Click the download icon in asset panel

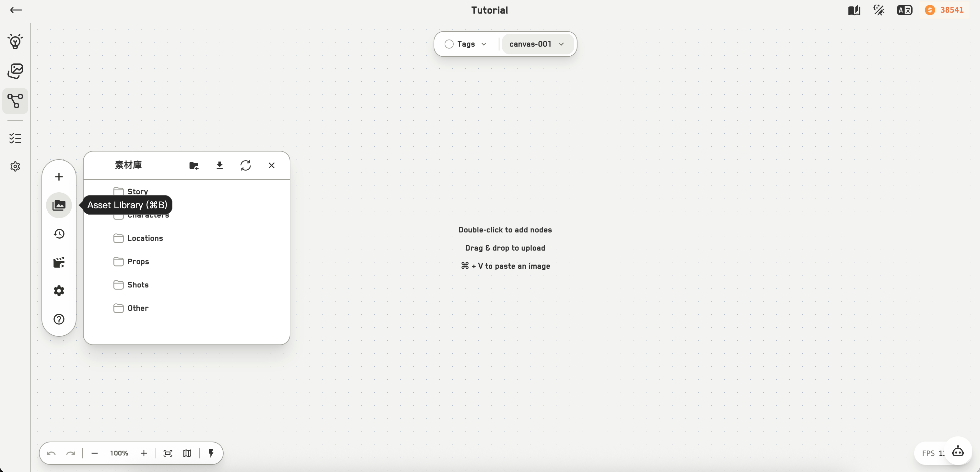[219, 165]
